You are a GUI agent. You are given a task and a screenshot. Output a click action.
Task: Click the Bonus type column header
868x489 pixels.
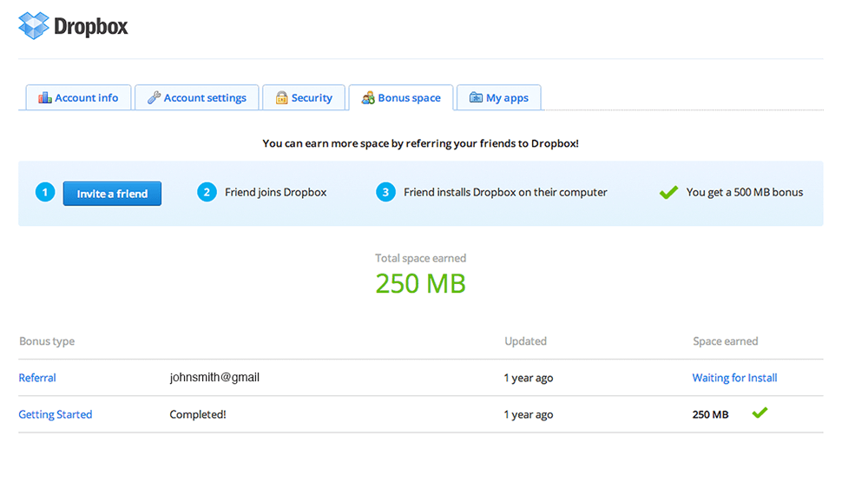coord(47,341)
